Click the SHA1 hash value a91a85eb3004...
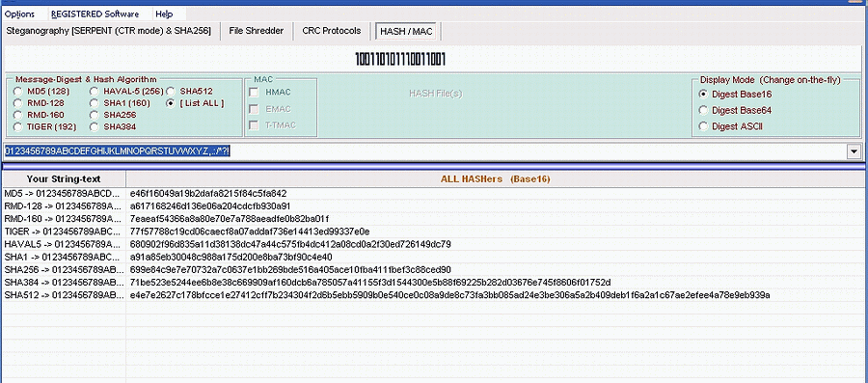This screenshot has height=383, width=868. click(x=231, y=258)
